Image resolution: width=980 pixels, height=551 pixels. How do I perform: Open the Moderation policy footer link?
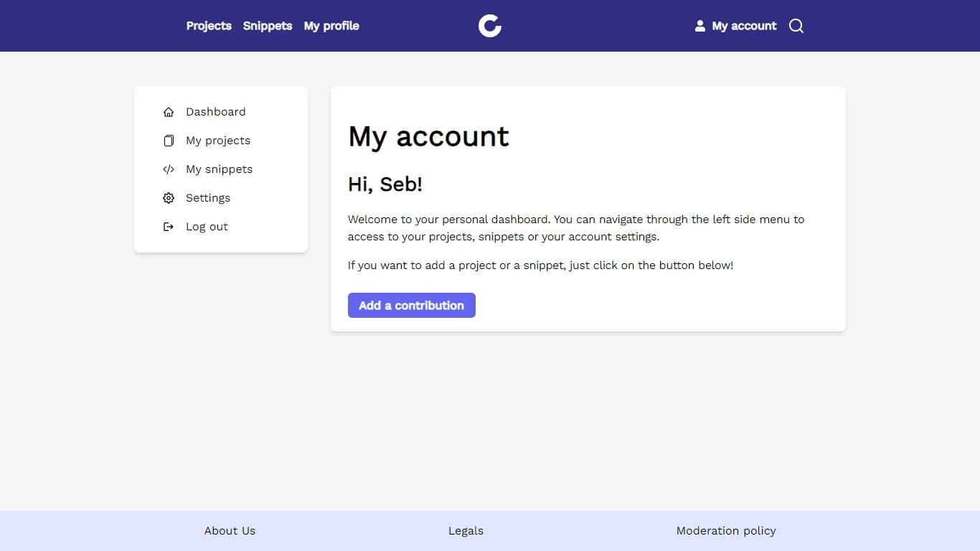726,531
